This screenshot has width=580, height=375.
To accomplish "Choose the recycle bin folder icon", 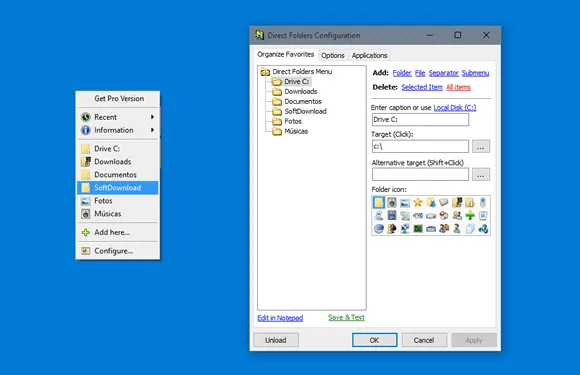I will 483,215.
